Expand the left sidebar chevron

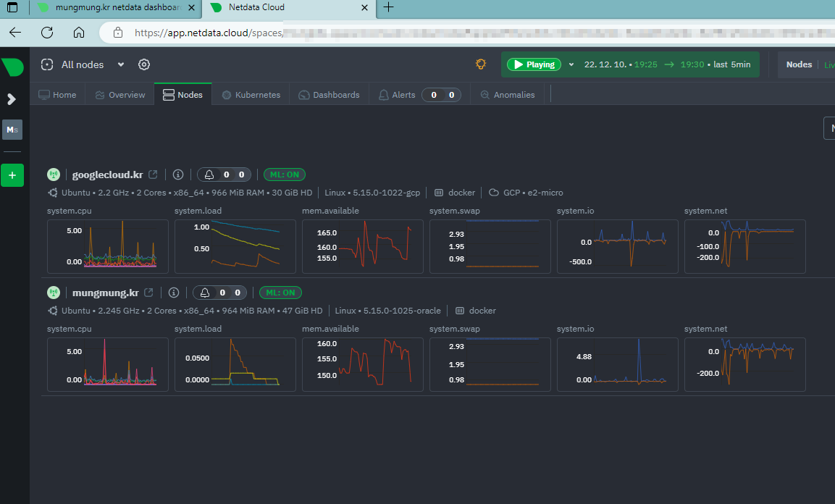[12, 99]
